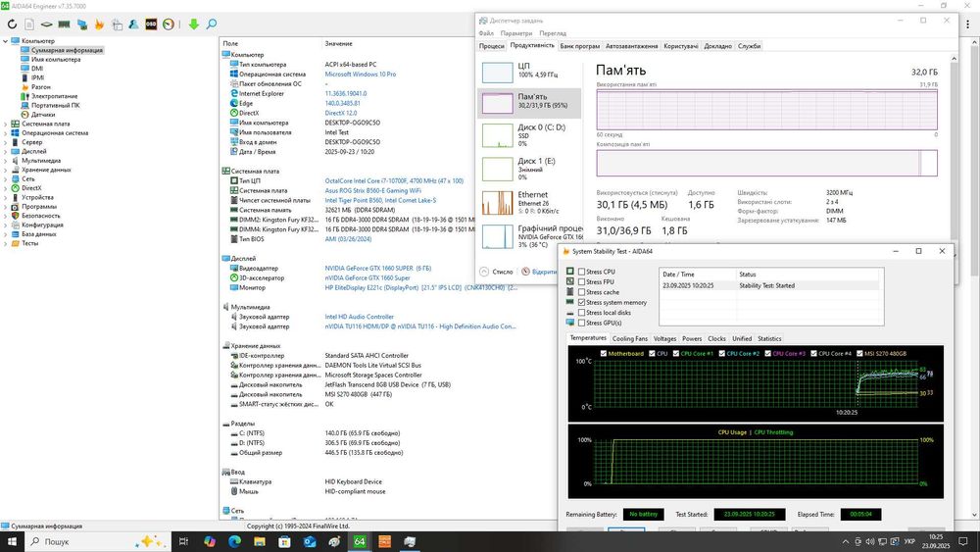Expand the Безопасность tree node
The image size is (980, 552).
(x=6, y=216)
